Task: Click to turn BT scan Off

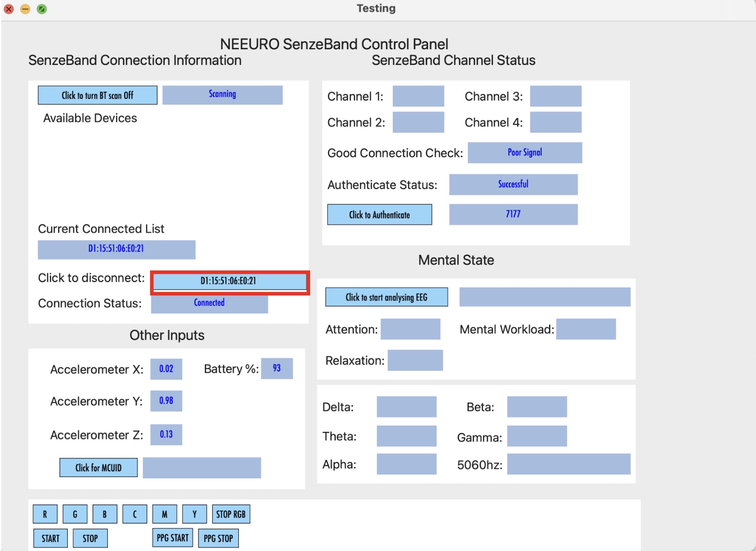Action: pyautogui.click(x=97, y=95)
